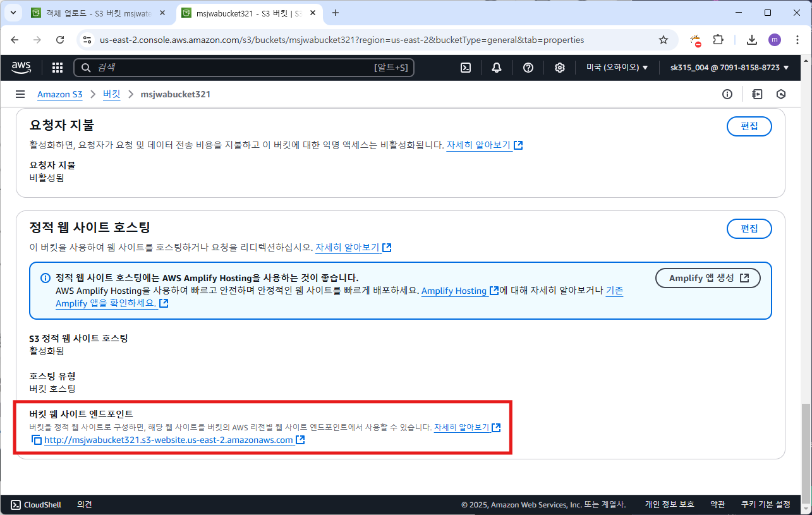The width and height of the screenshot is (812, 515).
Task: Open the browser downloads icon
Action: coord(752,40)
